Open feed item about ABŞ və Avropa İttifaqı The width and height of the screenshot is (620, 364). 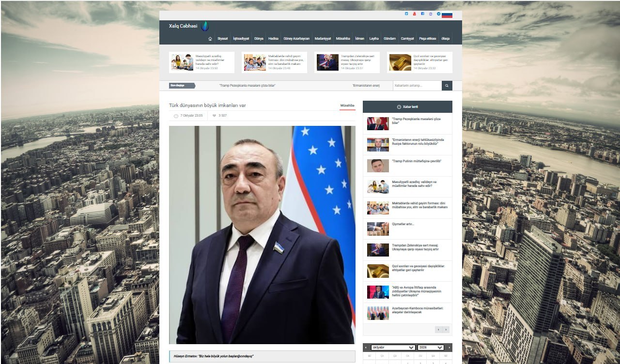pyautogui.click(x=407, y=292)
